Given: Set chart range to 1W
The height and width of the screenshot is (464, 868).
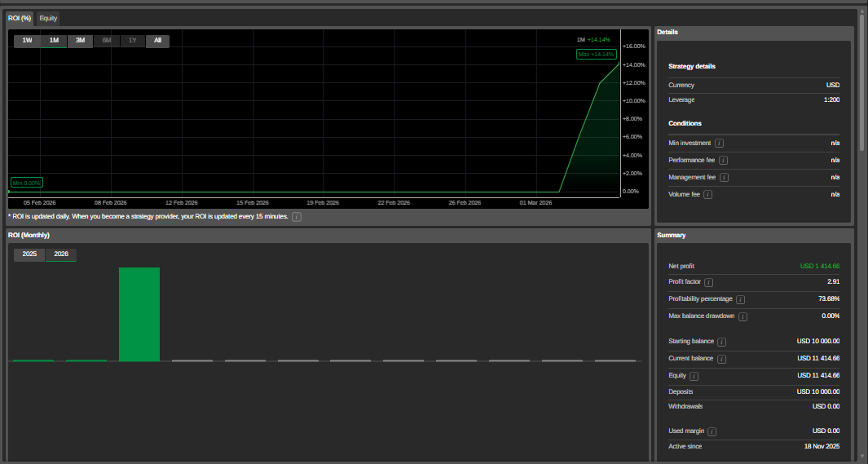Looking at the screenshot, I should coord(27,41).
